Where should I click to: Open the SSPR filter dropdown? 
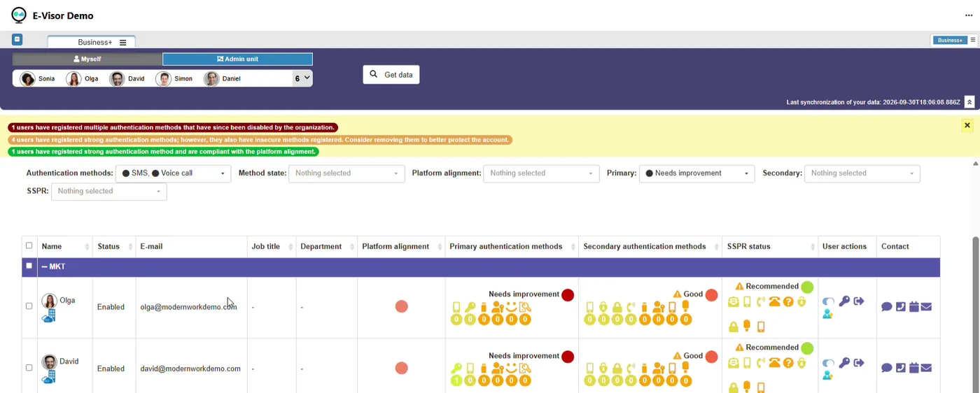click(x=109, y=191)
